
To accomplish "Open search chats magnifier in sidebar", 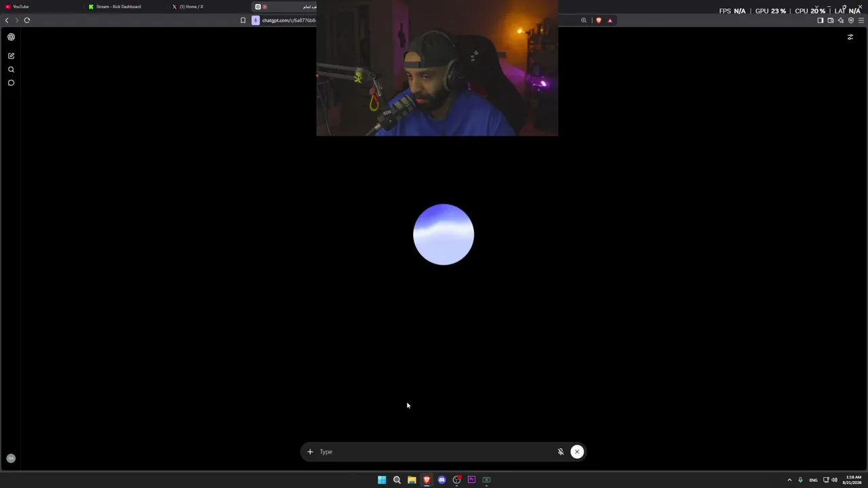I will tap(11, 69).
